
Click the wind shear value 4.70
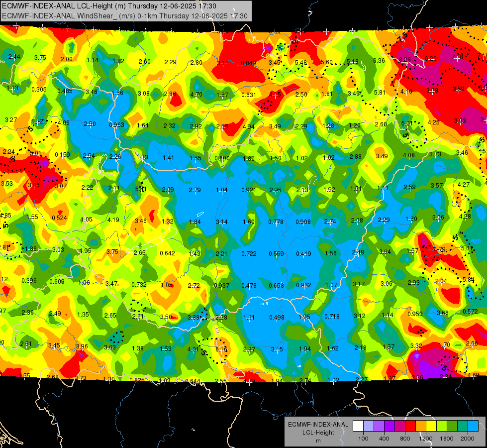pyautogui.click(x=196, y=95)
